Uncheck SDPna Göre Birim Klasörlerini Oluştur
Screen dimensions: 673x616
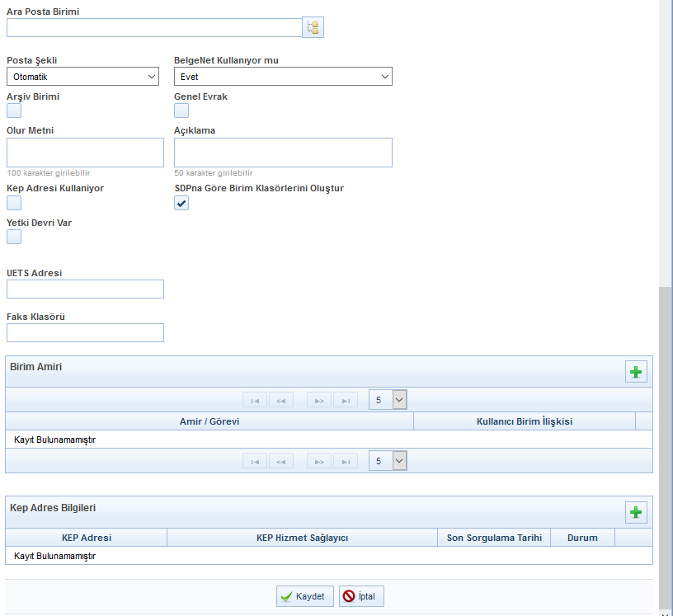[181, 202]
